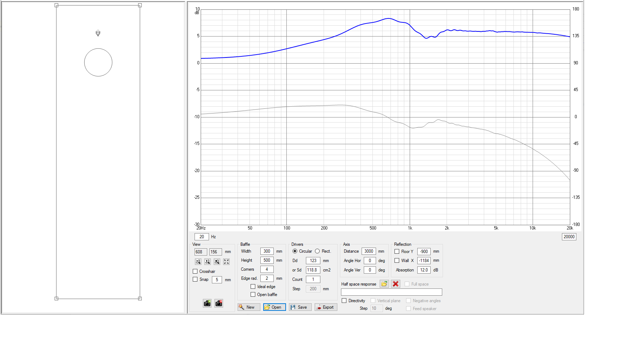Enable the Crosshair checkbox
The image size is (644, 347).
pyautogui.click(x=195, y=271)
